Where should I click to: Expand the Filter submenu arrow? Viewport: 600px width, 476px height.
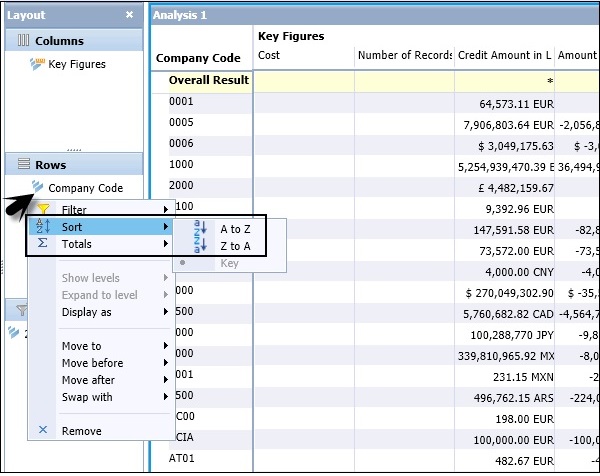pyautogui.click(x=165, y=210)
